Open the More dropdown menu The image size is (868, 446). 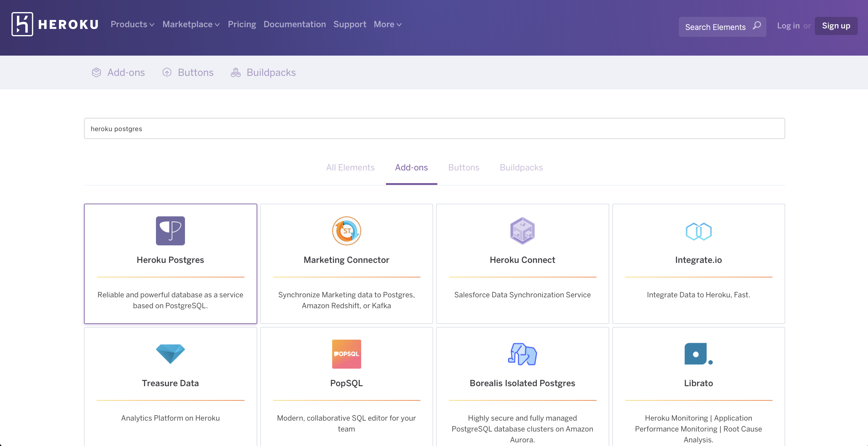(387, 24)
